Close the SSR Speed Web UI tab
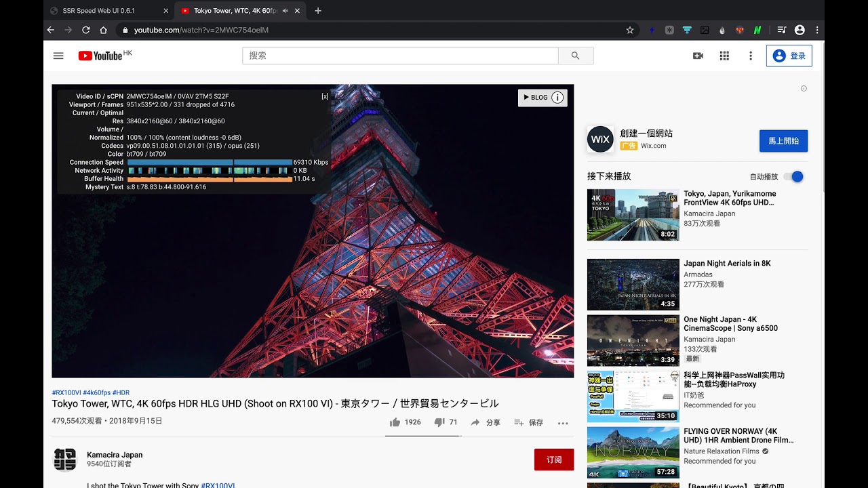The width and height of the screenshot is (868, 488). (166, 11)
